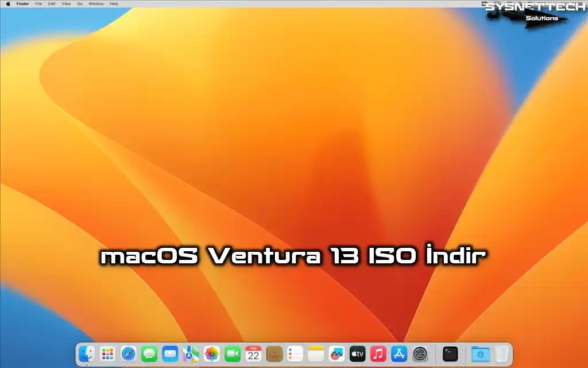This screenshot has height=368, width=588.
Task: Open the Apple menu
Action: pyautogui.click(x=8, y=4)
